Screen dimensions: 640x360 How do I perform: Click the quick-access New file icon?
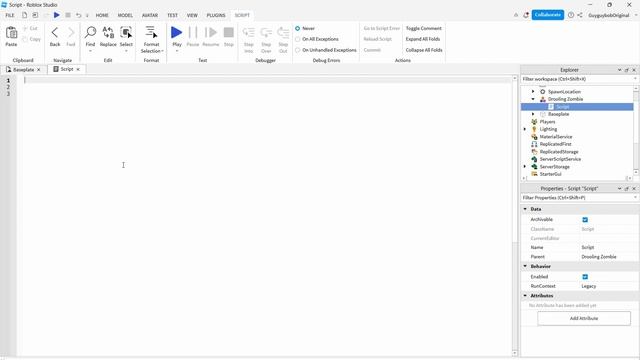(x=24, y=15)
